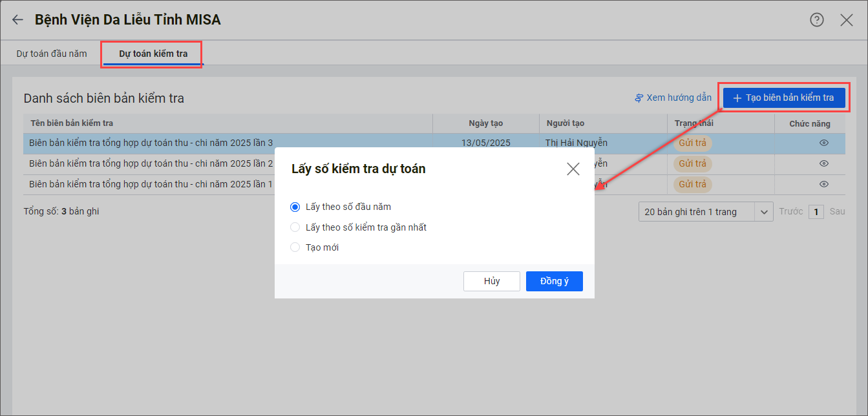Select Lấy theo số đầu năm option
This screenshot has height=416, width=868.
pos(295,207)
